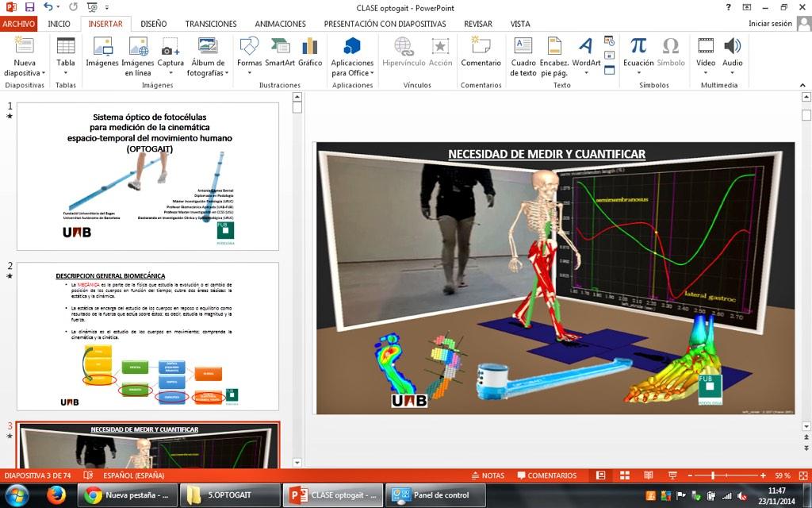
Task: Open the ARCHIVO menu
Action: pos(19,23)
